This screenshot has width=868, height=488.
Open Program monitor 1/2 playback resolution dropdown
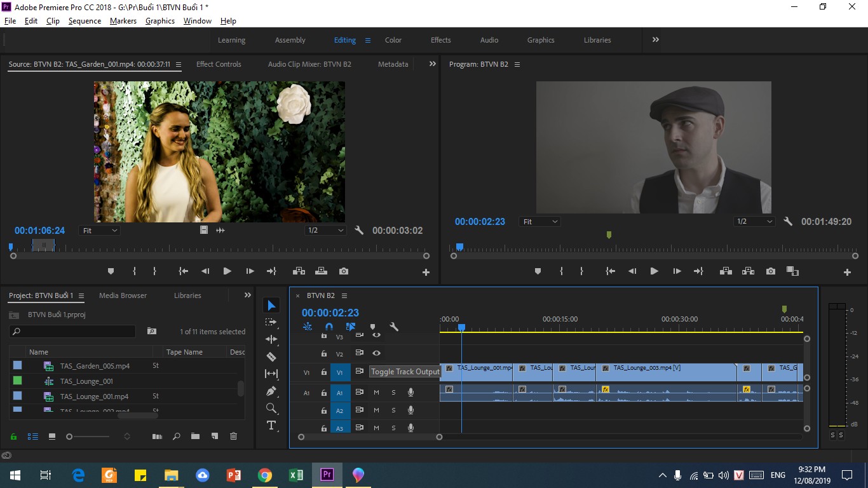coord(754,222)
